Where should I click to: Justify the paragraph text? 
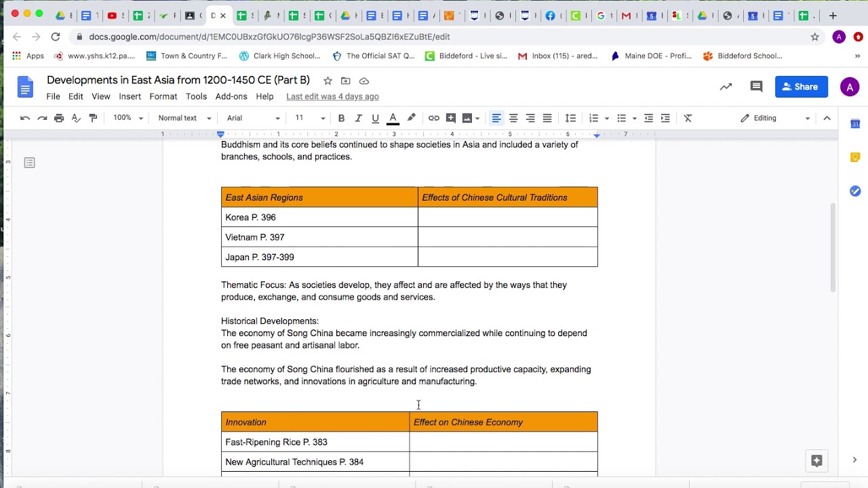547,118
